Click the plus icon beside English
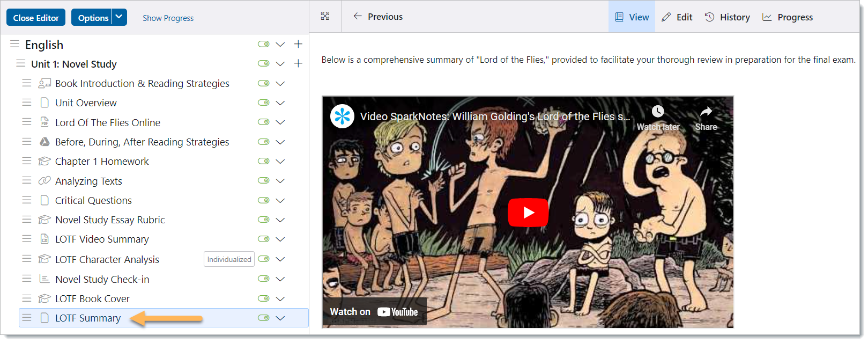Image resolution: width=868 pixels, height=343 pixels. coord(299,44)
